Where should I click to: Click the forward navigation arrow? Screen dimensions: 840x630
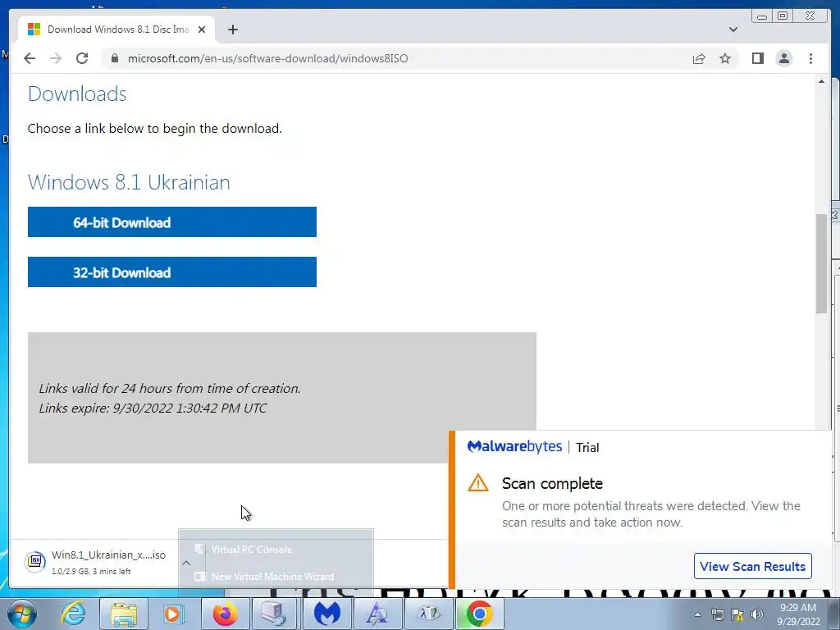point(56,58)
